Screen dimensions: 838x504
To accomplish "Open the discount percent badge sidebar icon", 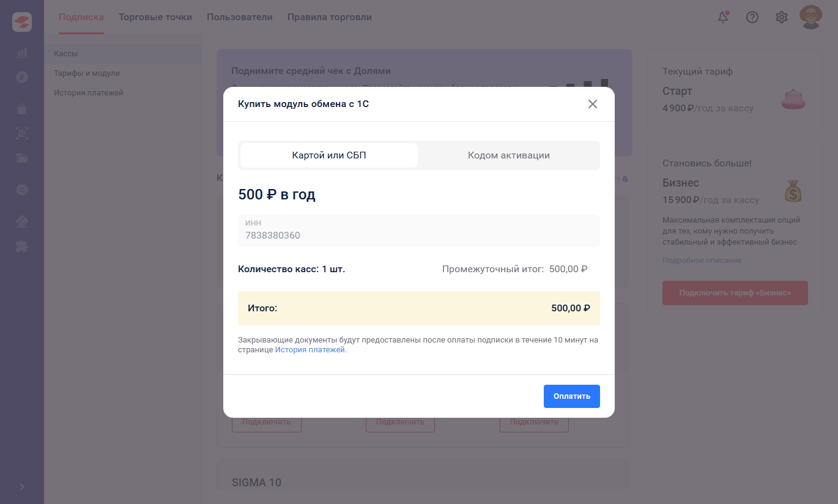I will tap(22, 190).
